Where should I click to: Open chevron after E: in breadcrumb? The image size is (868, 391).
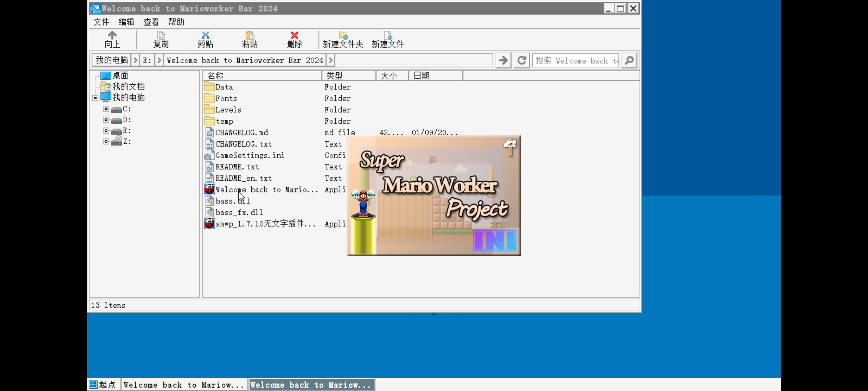click(159, 60)
